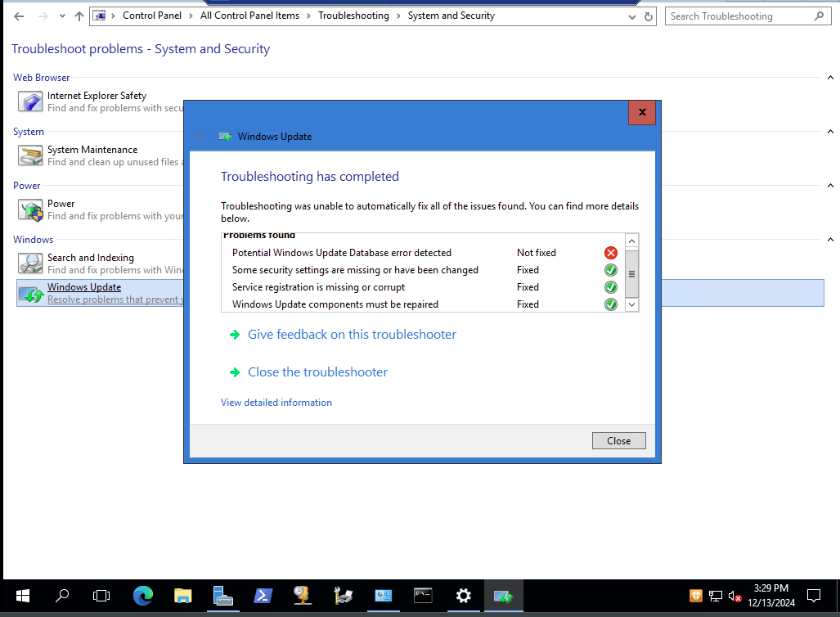
Task: Click green check for Service registration row
Action: [x=611, y=287]
